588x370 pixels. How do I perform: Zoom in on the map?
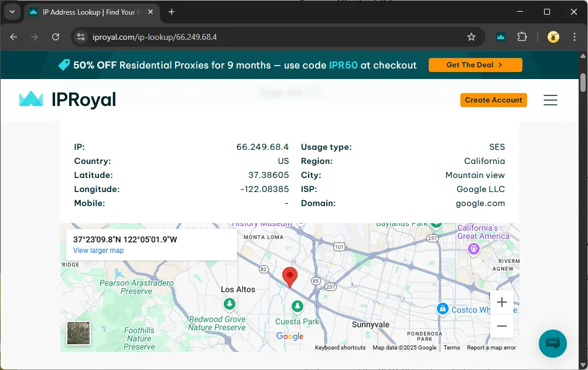coord(501,303)
